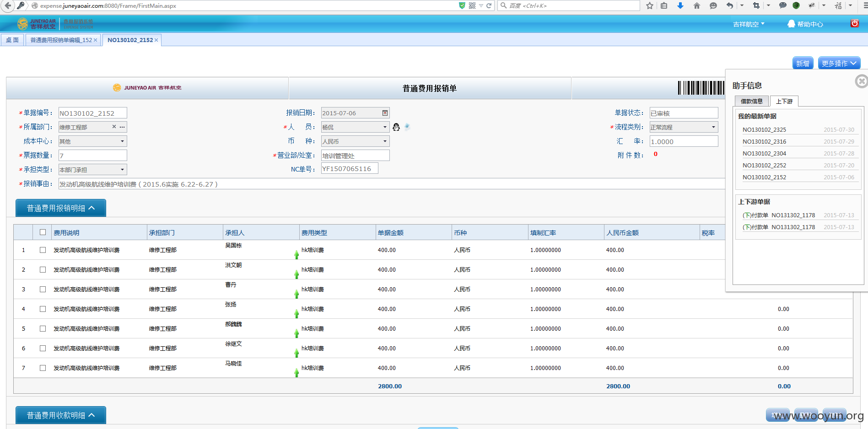
Task: Check the checkbox for row 1 吴国栋
Action: click(x=43, y=250)
